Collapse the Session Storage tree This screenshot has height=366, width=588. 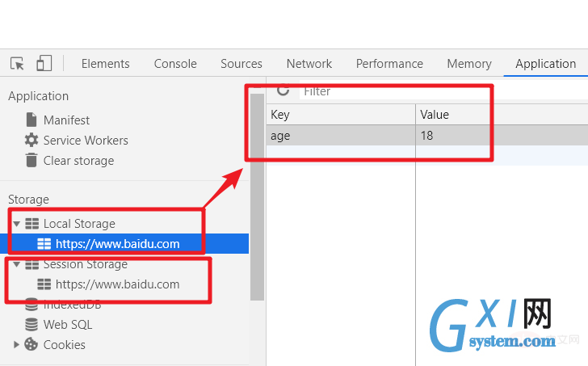coord(16,264)
